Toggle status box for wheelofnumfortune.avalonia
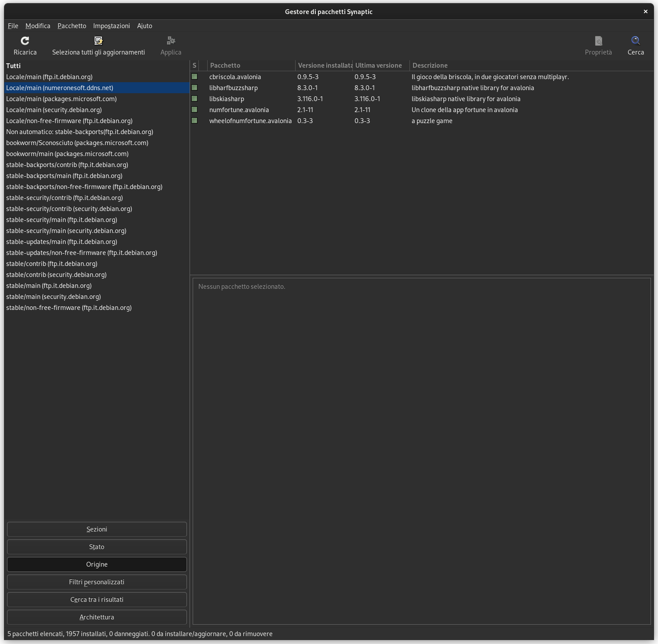 (x=194, y=120)
